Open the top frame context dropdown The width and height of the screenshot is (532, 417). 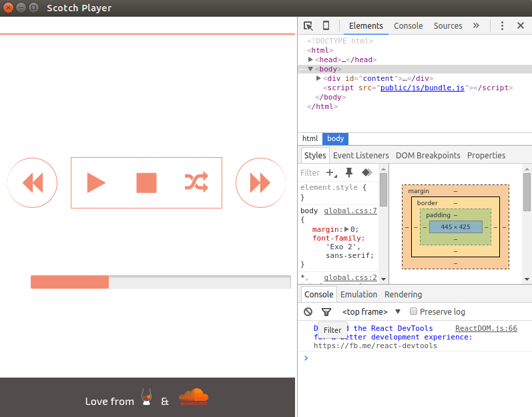coord(372,311)
